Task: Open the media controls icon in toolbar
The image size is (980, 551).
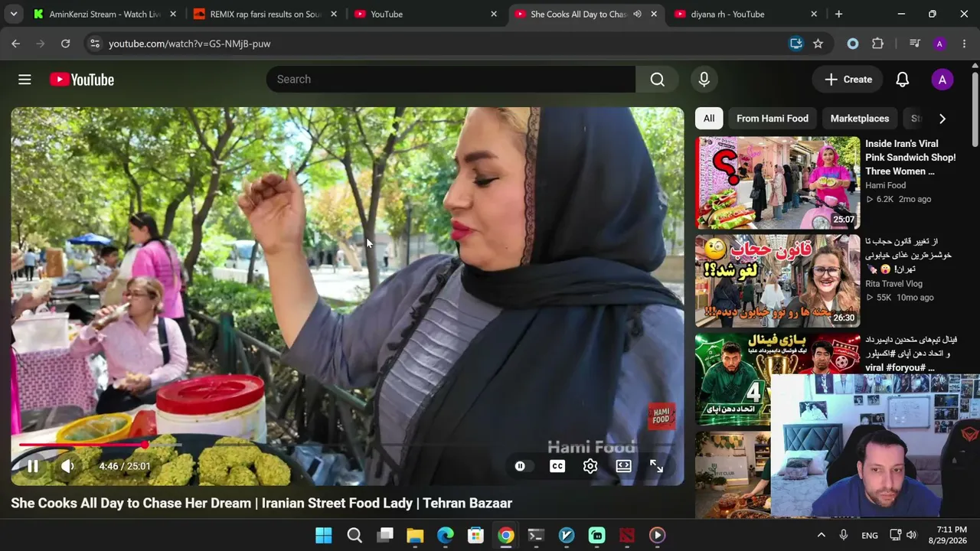Action: point(915,44)
